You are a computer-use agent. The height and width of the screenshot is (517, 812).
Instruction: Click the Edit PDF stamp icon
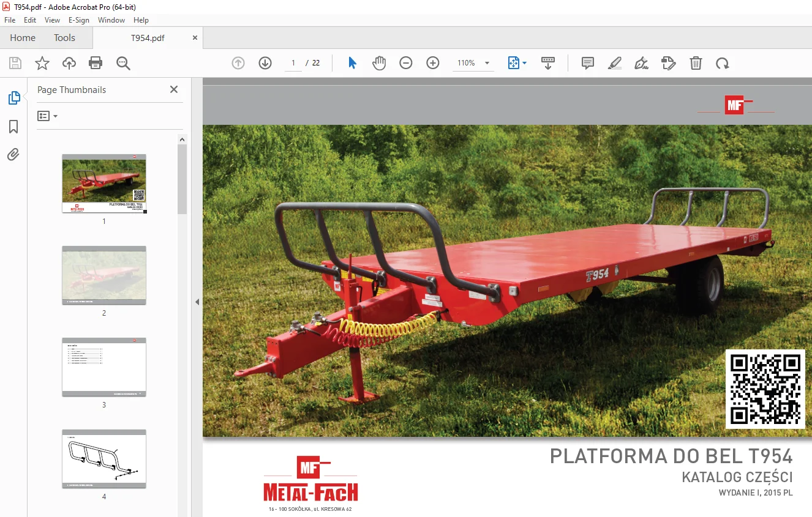tap(669, 63)
